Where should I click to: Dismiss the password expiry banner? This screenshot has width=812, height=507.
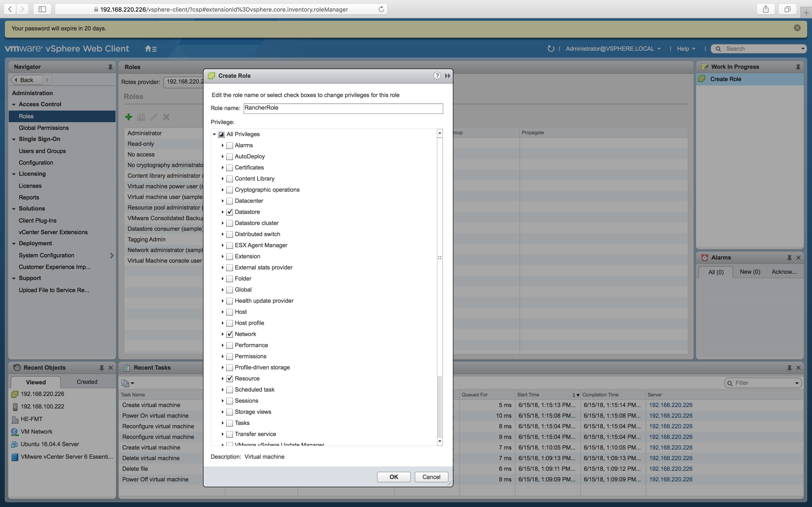pyautogui.click(x=797, y=28)
